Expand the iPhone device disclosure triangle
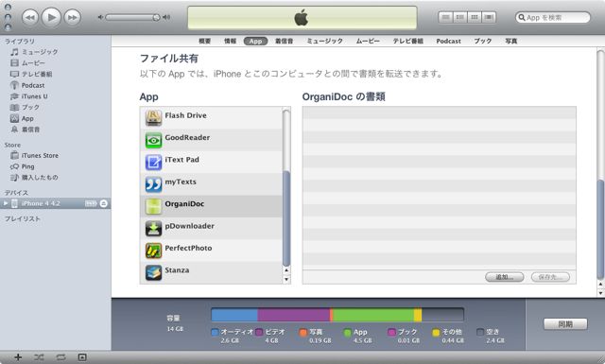The image size is (605, 364). pos(6,203)
